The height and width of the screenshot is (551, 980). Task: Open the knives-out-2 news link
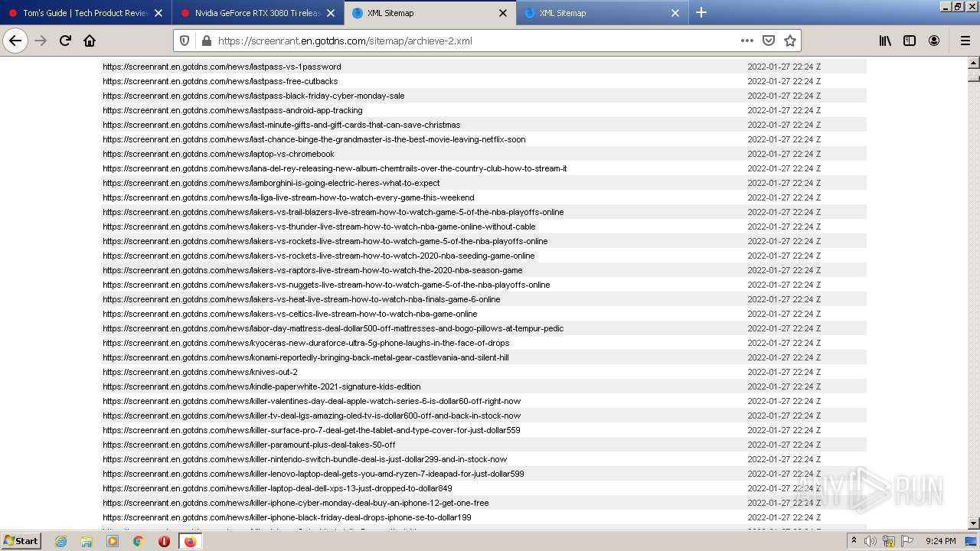pyautogui.click(x=200, y=372)
